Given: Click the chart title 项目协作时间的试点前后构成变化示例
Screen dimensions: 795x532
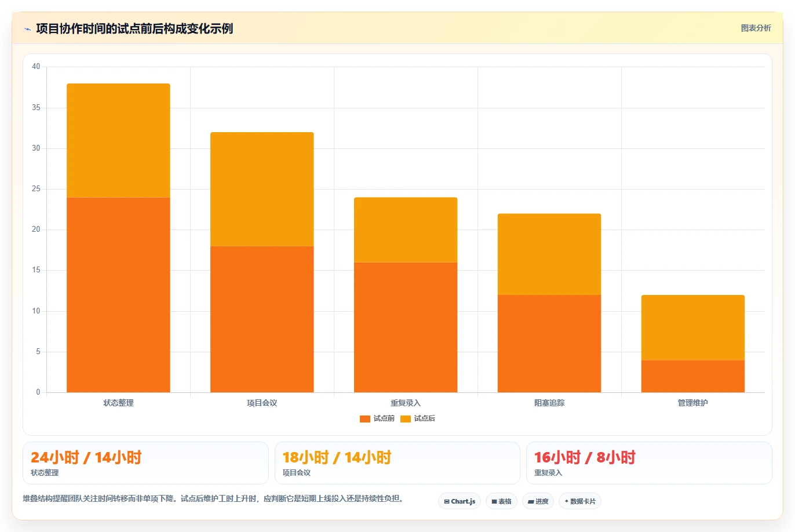Looking at the screenshot, I should (x=134, y=28).
